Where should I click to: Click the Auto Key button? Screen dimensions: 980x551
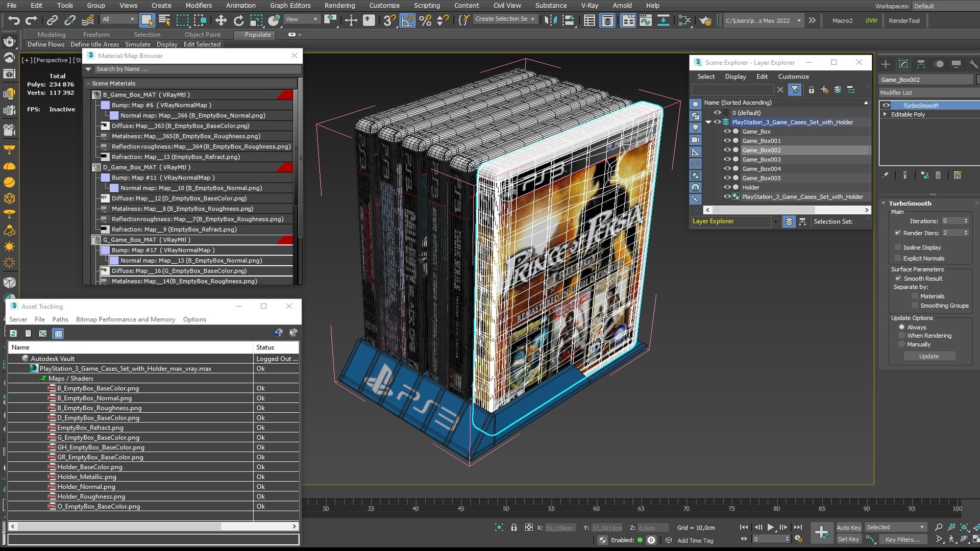click(848, 528)
